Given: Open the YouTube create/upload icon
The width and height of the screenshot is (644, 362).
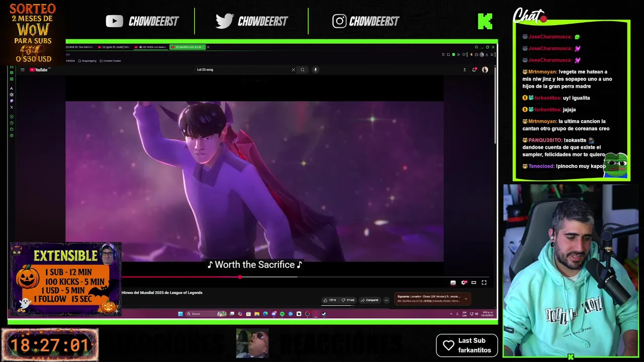Looking at the screenshot, I should pyautogui.click(x=464, y=70).
